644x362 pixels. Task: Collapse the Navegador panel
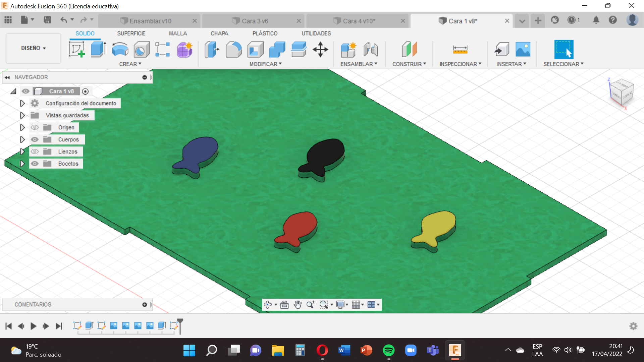click(x=7, y=77)
